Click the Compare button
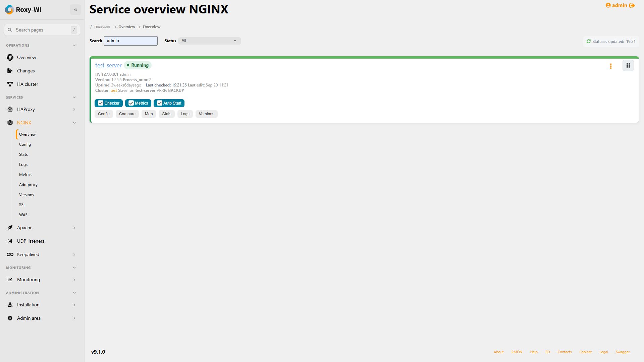Viewport: 644px width, 362px height. point(127,114)
